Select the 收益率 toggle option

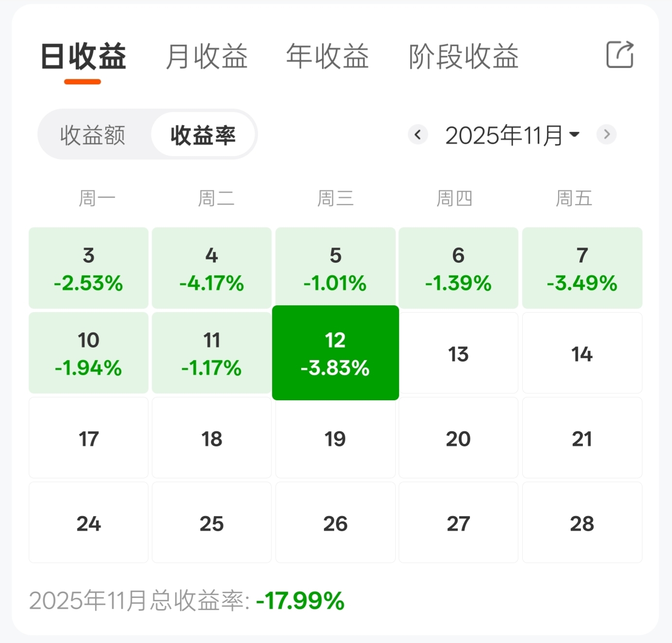[x=203, y=135]
